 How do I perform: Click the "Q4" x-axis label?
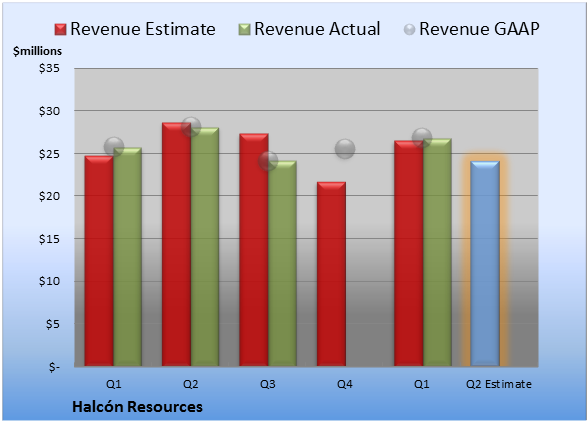[345, 384]
